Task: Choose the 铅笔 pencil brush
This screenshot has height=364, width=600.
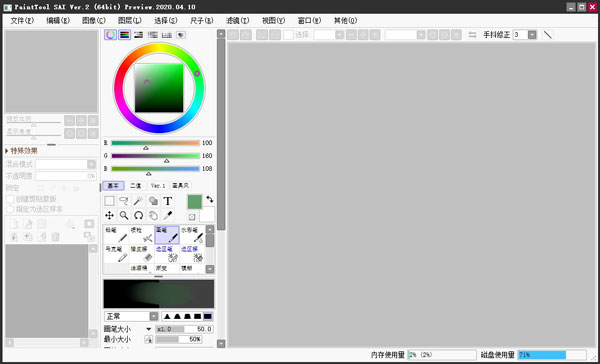Action: (x=116, y=235)
